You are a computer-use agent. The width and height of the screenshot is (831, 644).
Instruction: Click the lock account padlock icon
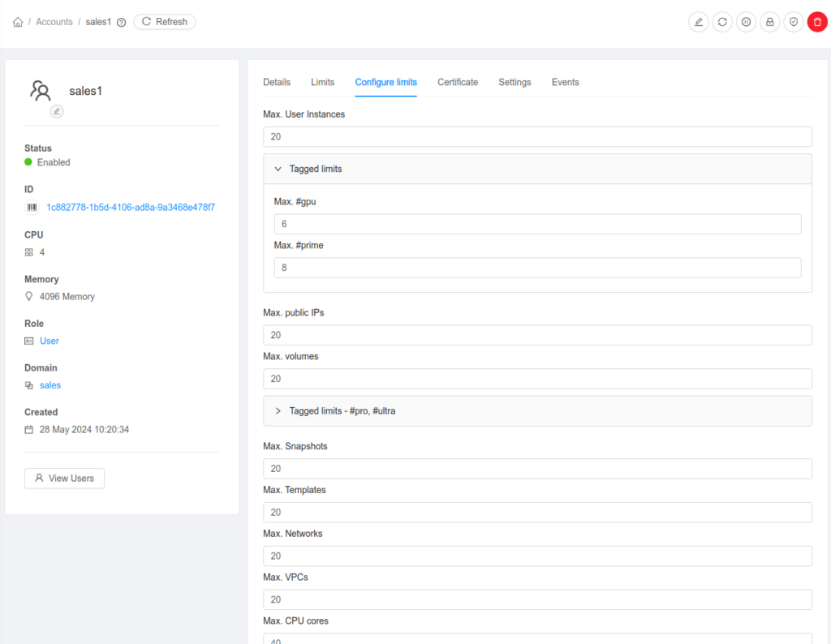pos(770,22)
